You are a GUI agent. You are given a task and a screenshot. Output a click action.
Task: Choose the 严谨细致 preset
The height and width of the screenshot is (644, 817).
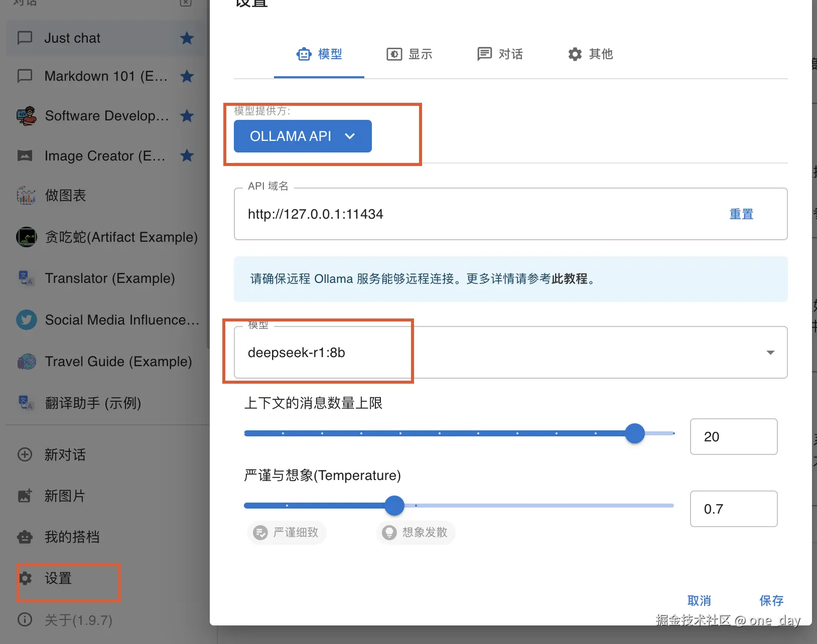pos(287,532)
